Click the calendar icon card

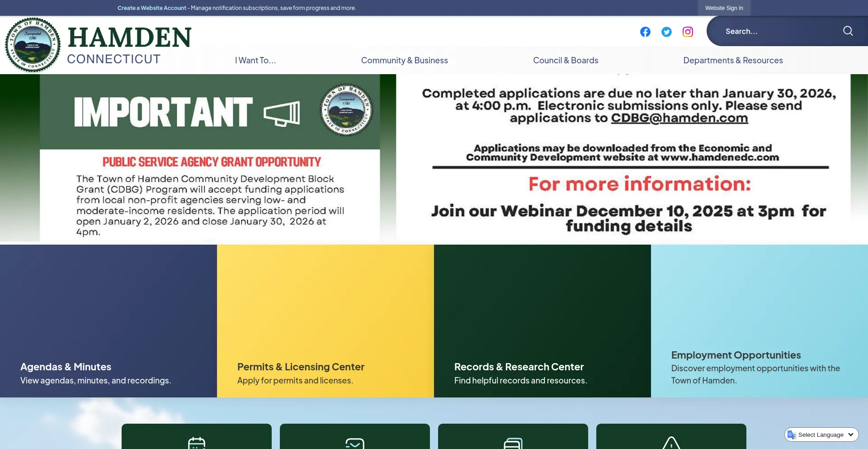[x=197, y=436]
